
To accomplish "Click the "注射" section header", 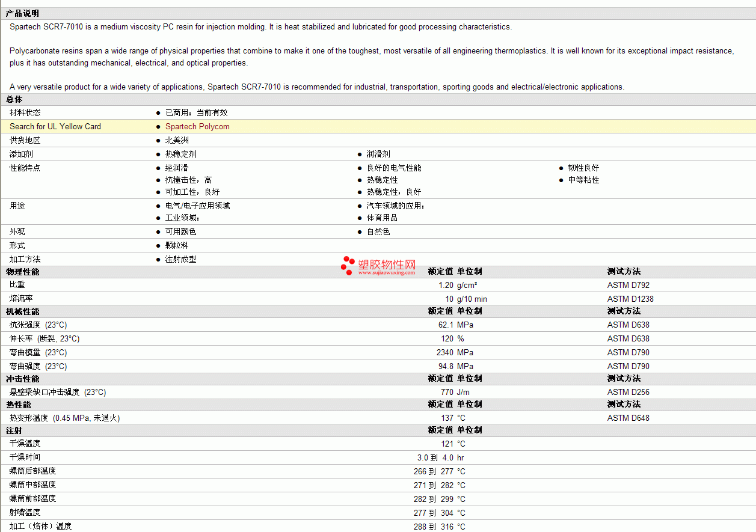I will pos(14,430).
